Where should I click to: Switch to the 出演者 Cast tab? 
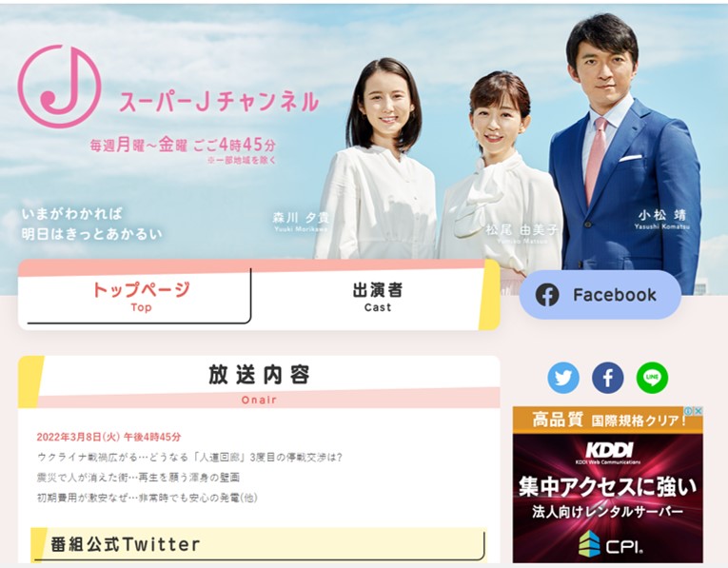point(377,296)
